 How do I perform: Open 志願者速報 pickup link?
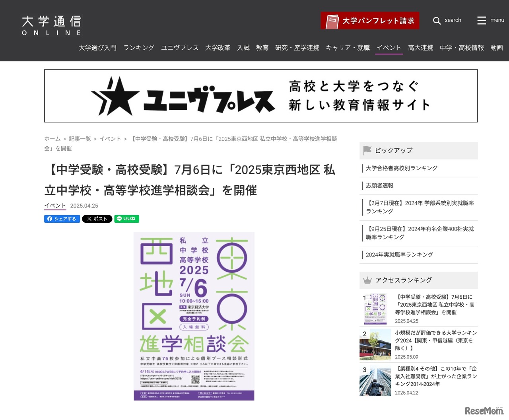pos(380,186)
